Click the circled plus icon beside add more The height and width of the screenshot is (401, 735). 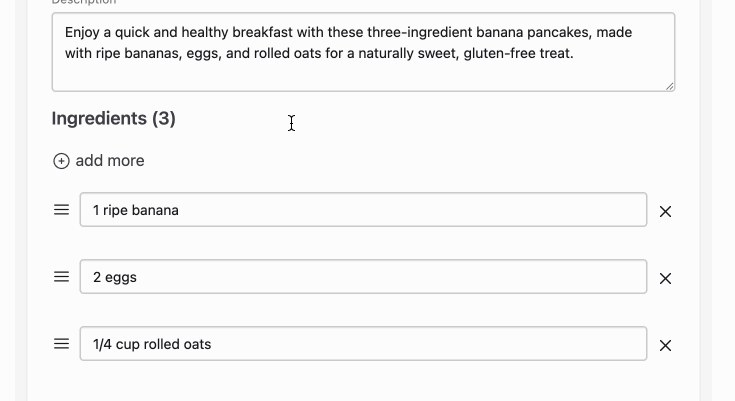tap(61, 161)
